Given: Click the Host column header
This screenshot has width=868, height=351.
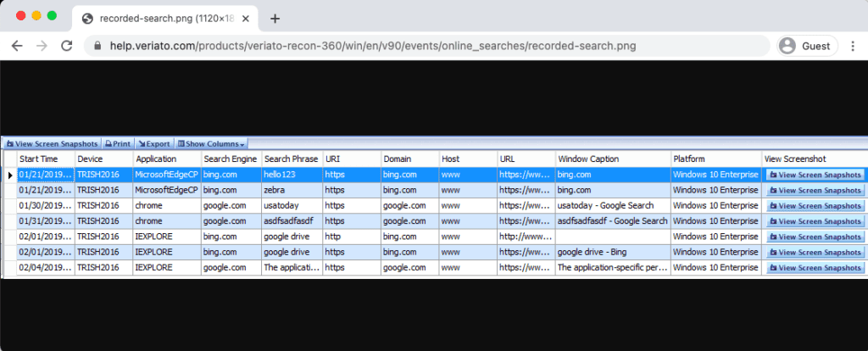Looking at the screenshot, I should tap(468, 159).
